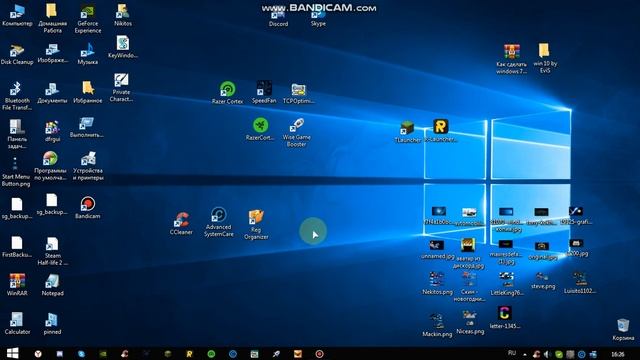Launch Razer Cortex shortcut
640x360 pixels.
point(227,92)
